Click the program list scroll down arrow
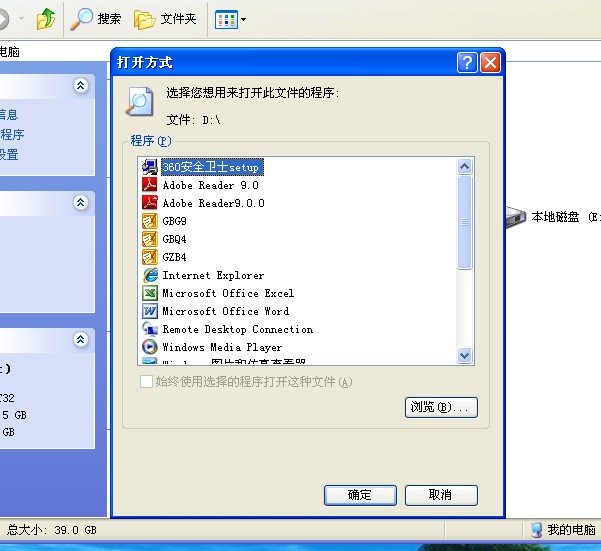This screenshot has width=601, height=551. click(x=465, y=355)
